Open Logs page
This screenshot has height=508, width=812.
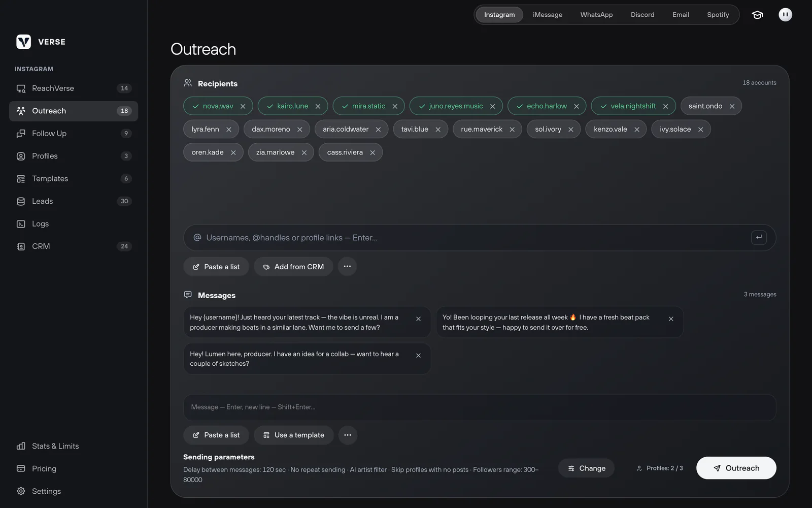point(74,224)
